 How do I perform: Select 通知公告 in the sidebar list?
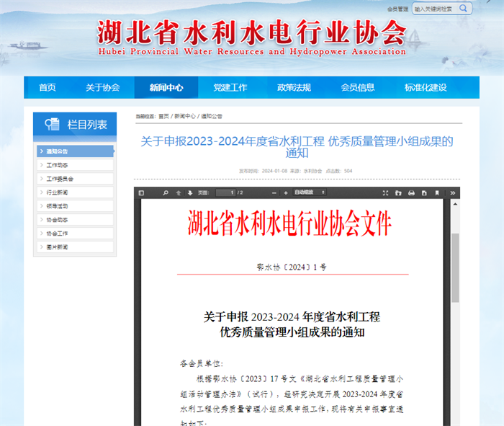click(75, 151)
